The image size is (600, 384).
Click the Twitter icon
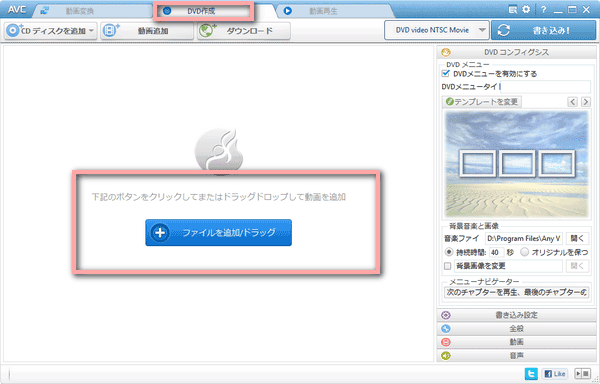pyautogui.click(x=531, y=374)
